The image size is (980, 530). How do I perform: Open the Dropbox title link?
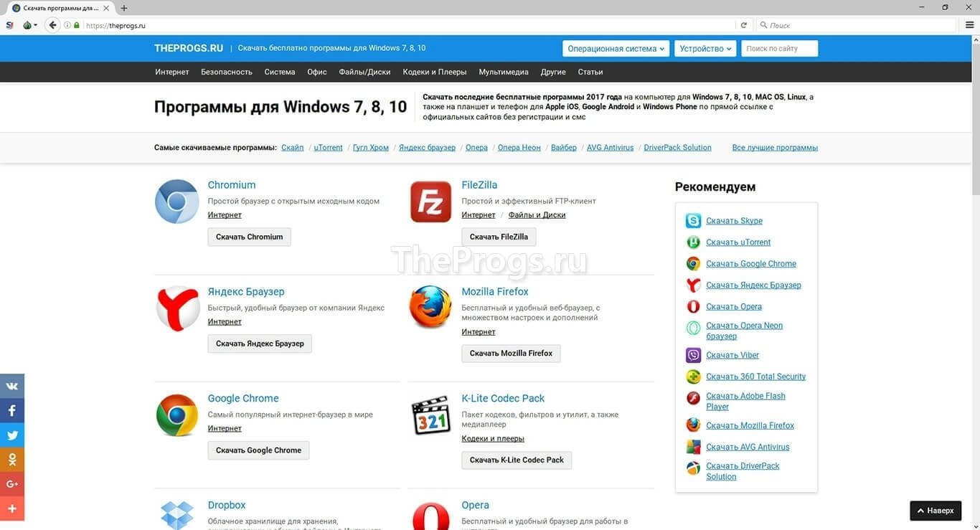[x=227, y=505]
